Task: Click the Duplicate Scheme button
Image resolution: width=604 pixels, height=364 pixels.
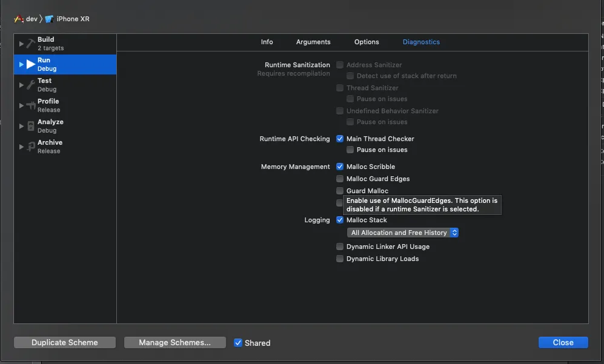Action: tap(65, 343)
